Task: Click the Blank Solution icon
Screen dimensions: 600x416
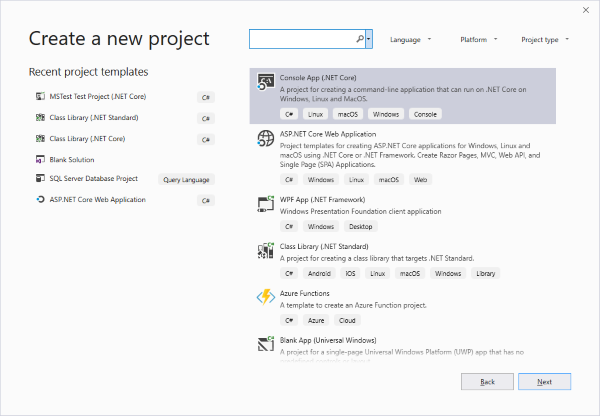Action: (x=40, y=159)
